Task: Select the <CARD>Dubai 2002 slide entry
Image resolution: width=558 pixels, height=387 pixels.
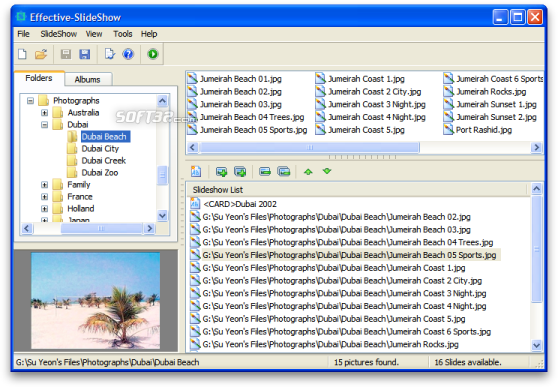Action: tap(240, 204)
